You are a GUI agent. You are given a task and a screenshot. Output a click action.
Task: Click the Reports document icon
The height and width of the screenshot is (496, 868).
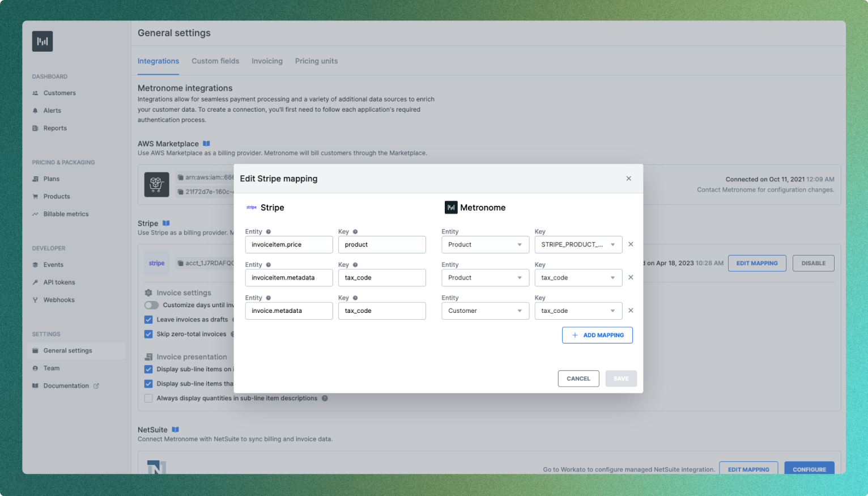[35, 128]
